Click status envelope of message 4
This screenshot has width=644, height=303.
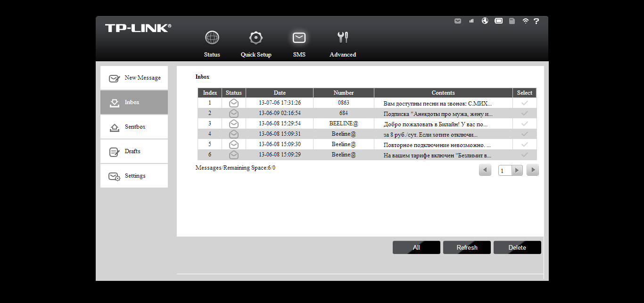pos(234,134)
